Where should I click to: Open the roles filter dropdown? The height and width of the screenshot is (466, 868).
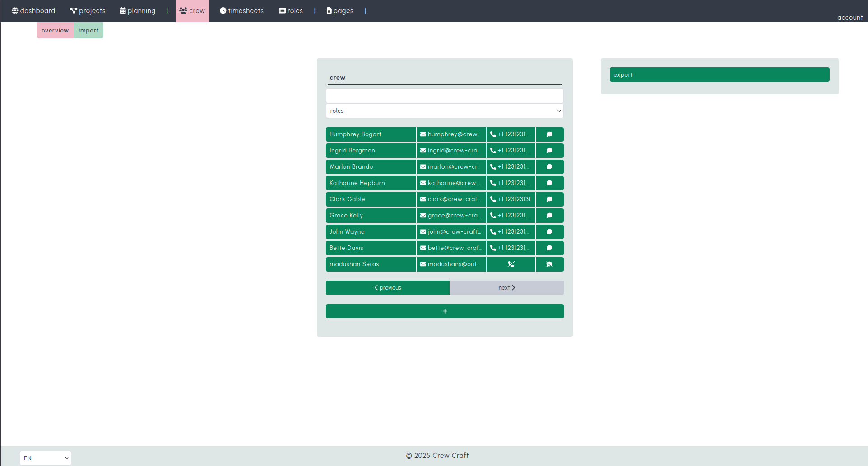(x=444, y=111)
